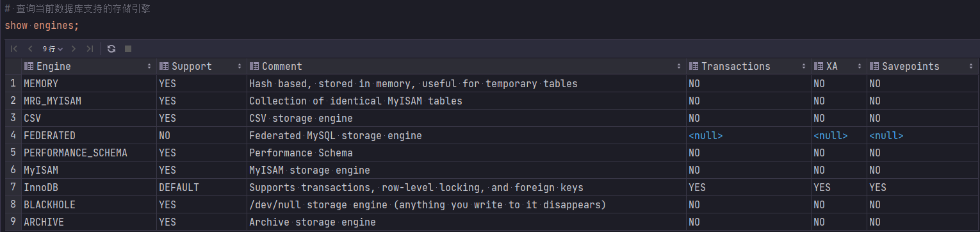
Task: Jump to last page of results
Action: 90,49
